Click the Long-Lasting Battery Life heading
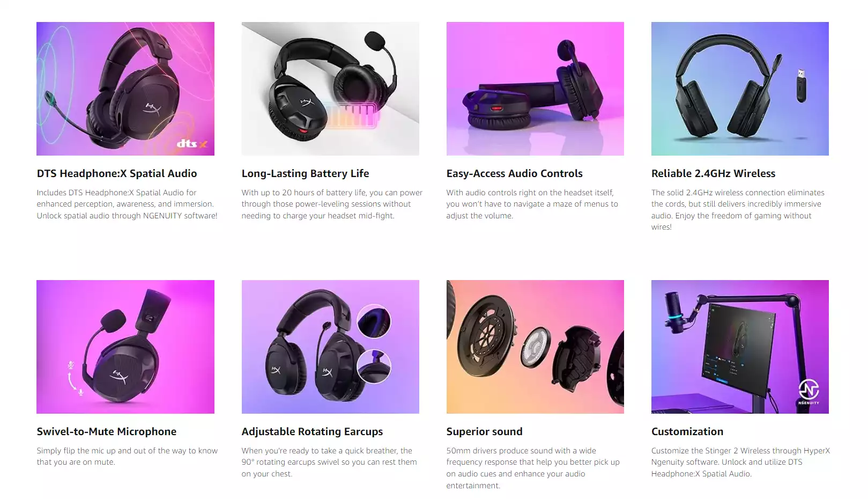Screen dimensions: 868x499 (305, 173)
